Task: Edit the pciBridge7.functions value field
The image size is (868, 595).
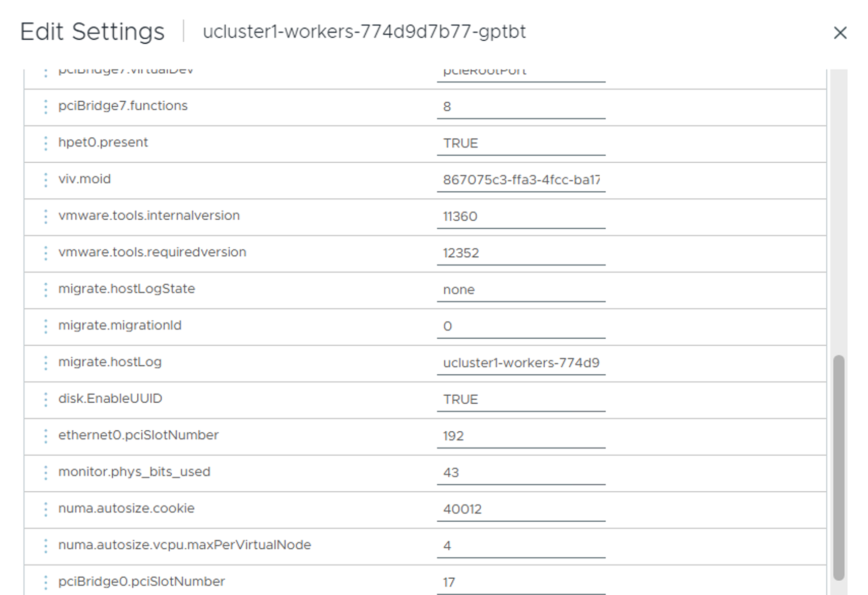Action: (521, 107)
